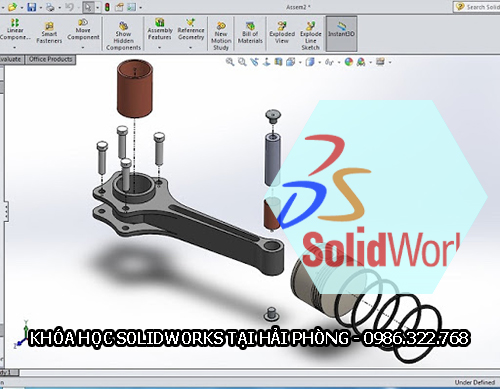Screen dimensions: 500x389
Task: Create a New Motion Study
Action: pyautogui.click(x=221, y=36)
